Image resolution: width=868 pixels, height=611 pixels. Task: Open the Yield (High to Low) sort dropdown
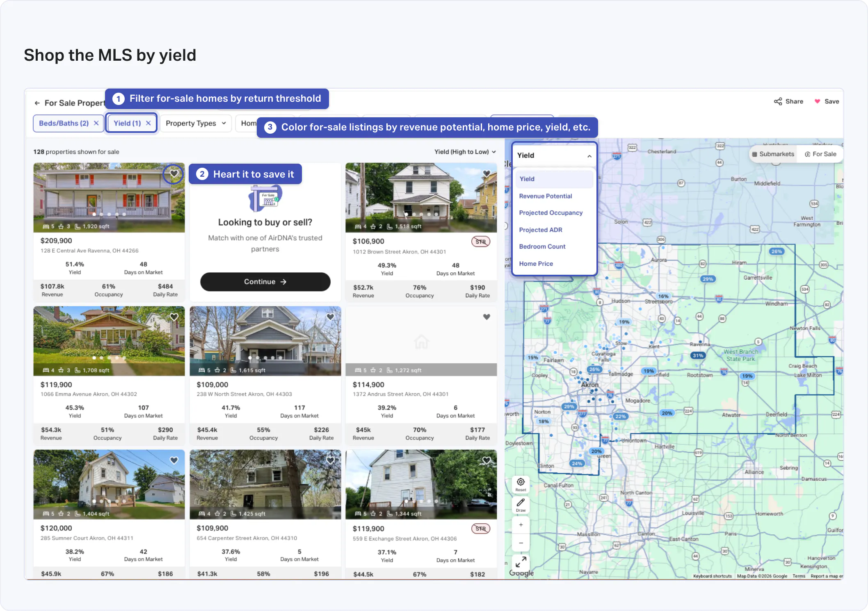[x=465, y=152]
